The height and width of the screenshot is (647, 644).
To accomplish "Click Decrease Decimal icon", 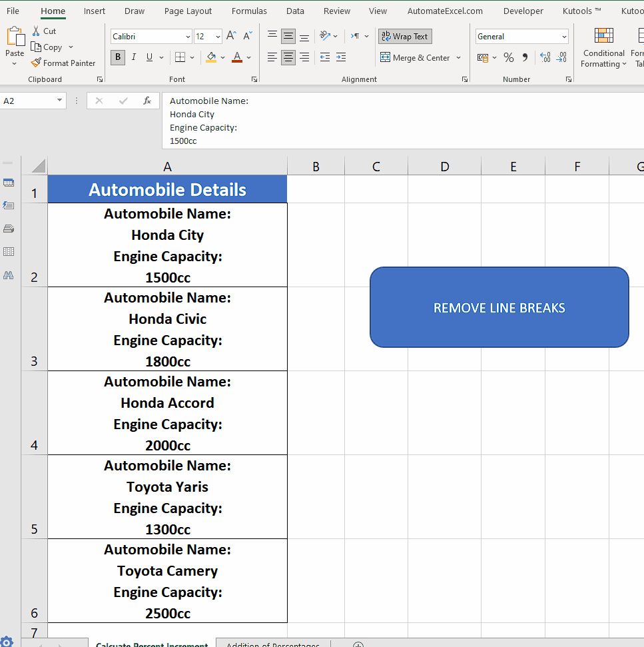I will [561, 57].
